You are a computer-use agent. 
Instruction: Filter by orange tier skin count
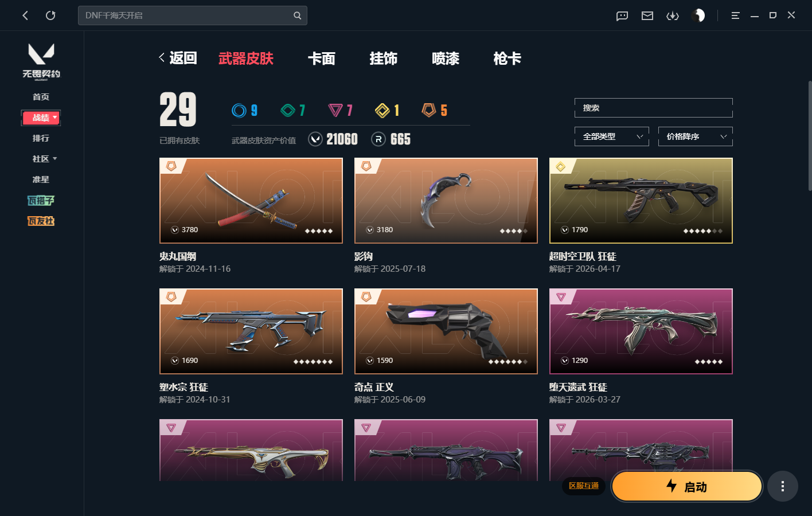[435, 110]
